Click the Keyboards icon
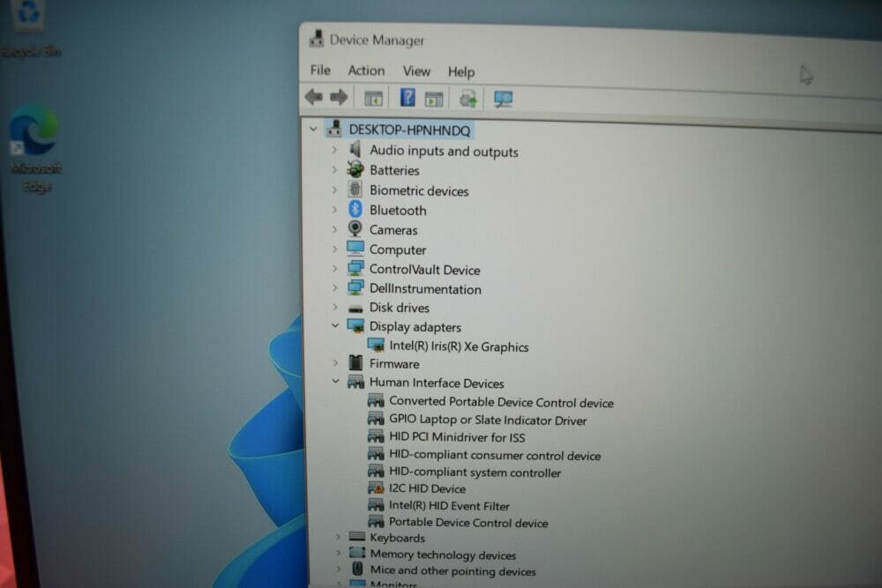The width and height of the screenshot is (882, 588). coord(357,537)
